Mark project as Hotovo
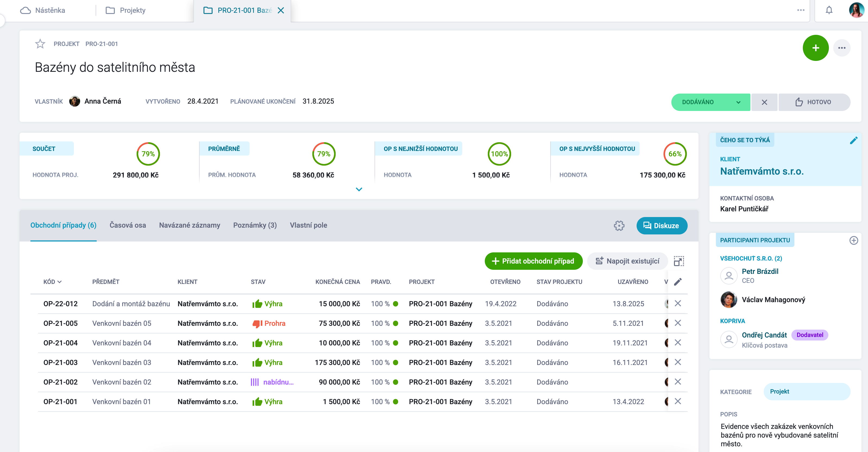Viewport: 868px width, 452px height. (x=814, y=102)
